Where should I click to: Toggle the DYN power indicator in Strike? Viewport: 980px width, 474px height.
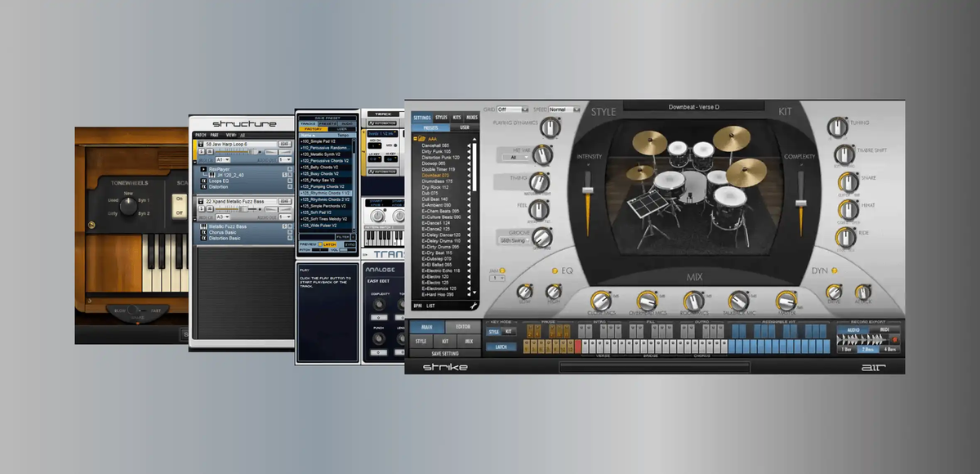click(x=834, y=271)
